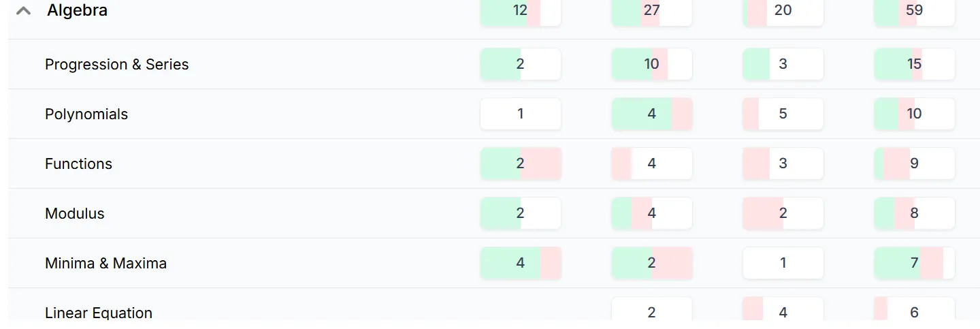
Task: Collapse the Algebra section chevron
Action: click(x=23, y=11)
